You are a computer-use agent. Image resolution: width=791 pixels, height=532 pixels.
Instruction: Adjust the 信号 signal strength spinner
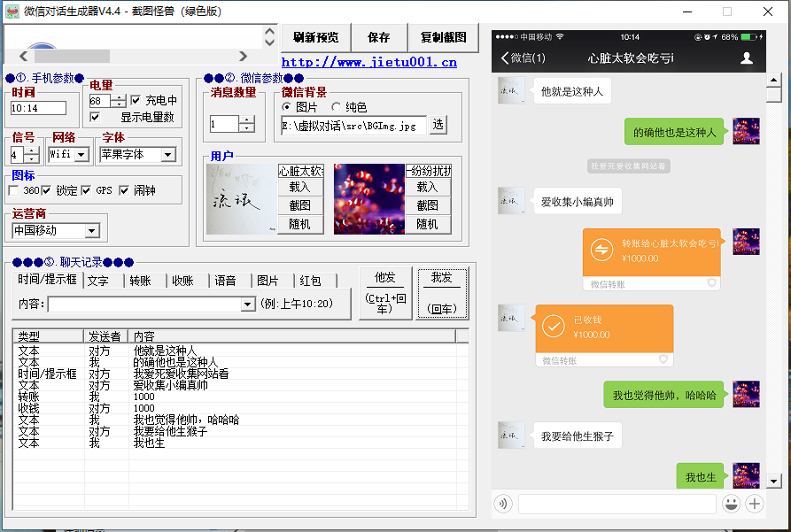coord(31,155)
